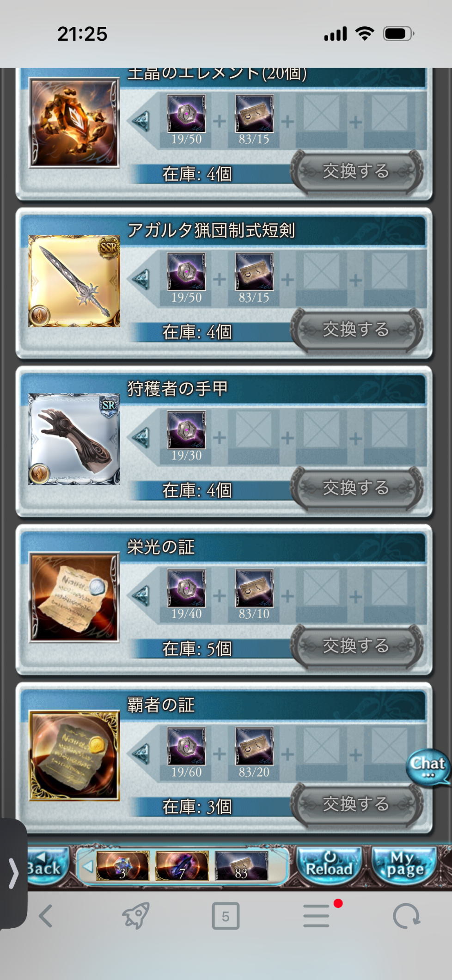The image size is (452, 980).
Task: Open the browser tabs button showing 5
Action: [226, 916]
